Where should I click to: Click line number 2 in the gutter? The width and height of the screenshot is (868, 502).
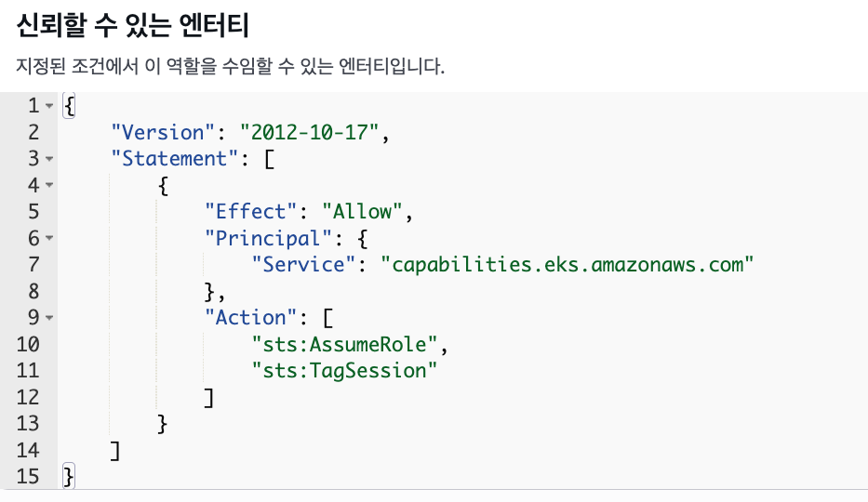point(33,132)
